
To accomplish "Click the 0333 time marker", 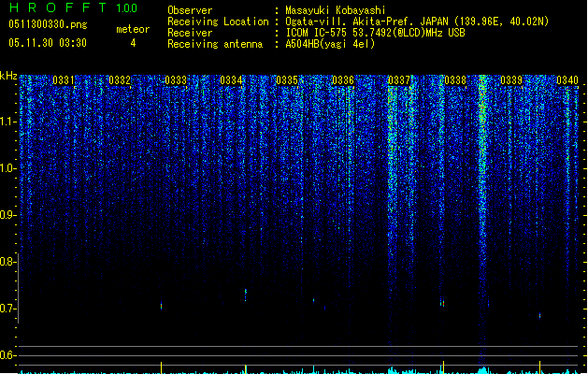I will pos(176,80).
